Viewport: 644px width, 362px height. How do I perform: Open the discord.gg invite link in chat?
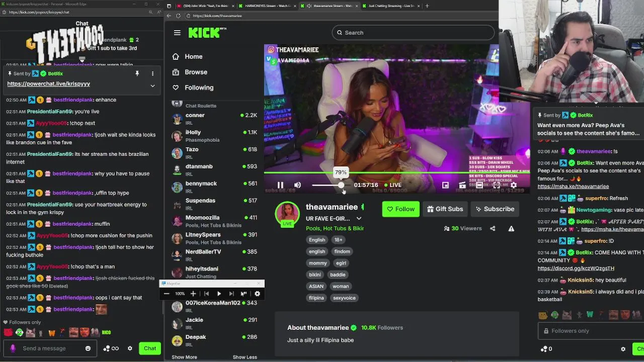tap(576, 268)
